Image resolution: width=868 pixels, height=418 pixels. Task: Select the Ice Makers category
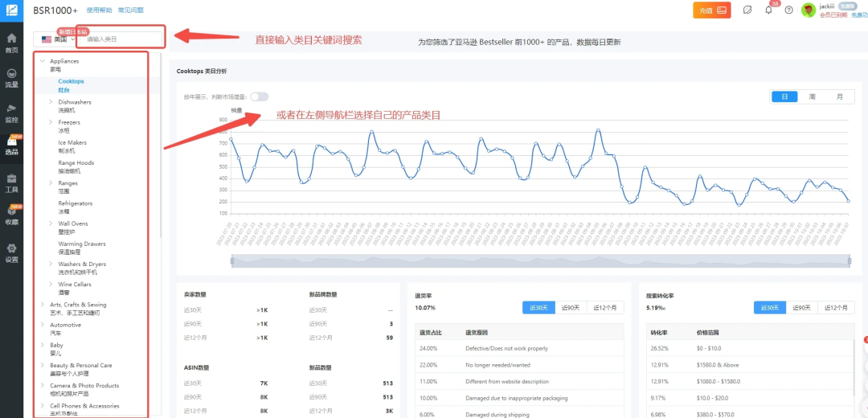[72, 146]
